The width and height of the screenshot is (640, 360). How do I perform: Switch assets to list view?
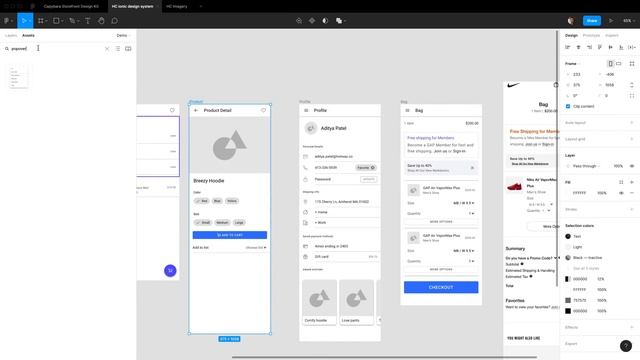118,49
